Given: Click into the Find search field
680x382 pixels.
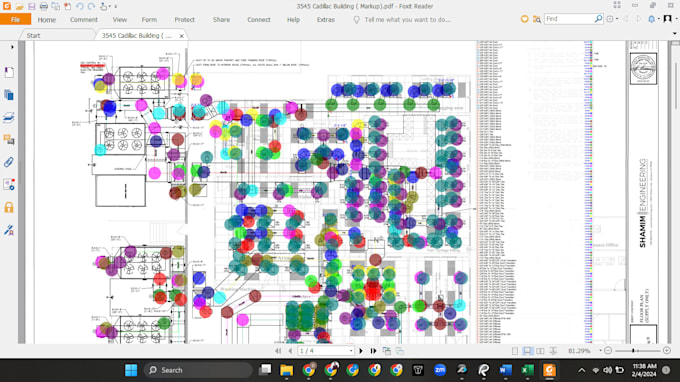Looking at the screenshot, I should point(569,19).
